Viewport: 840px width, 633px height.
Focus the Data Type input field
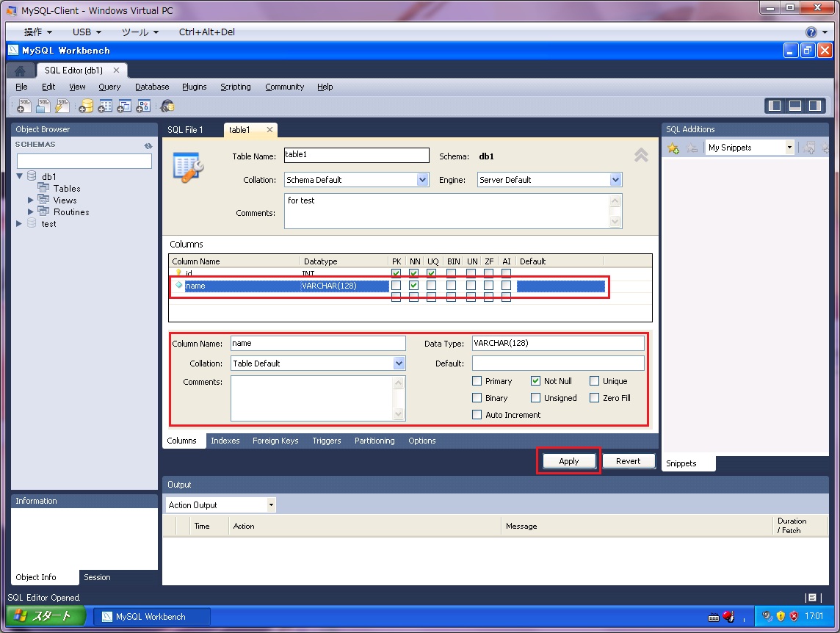point(558,343)
